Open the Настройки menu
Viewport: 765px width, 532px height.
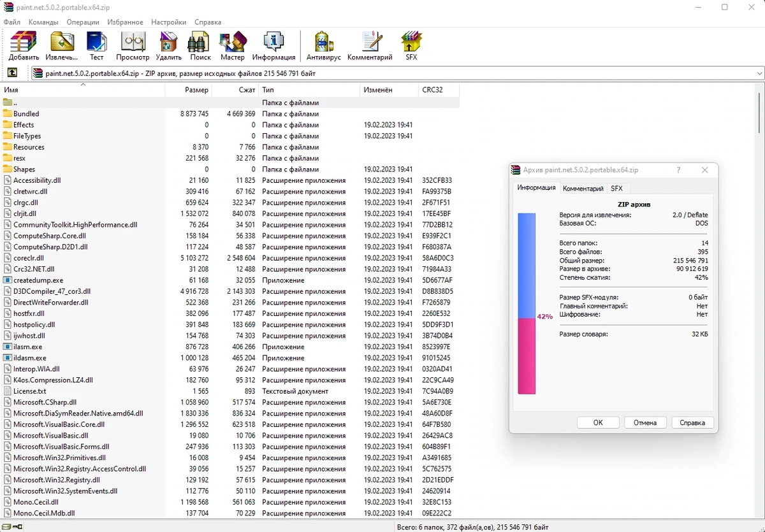point(169,22)
